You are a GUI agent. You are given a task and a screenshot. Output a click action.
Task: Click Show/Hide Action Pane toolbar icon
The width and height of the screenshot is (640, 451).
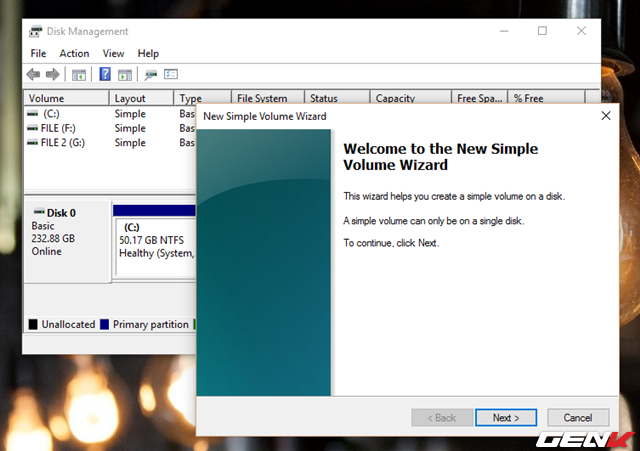[125, 74]
